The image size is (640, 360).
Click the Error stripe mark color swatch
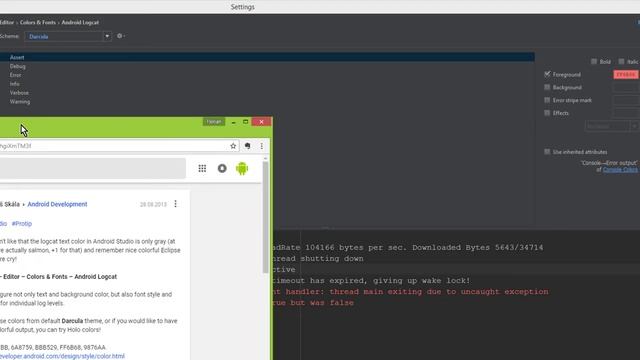[626, 100]
